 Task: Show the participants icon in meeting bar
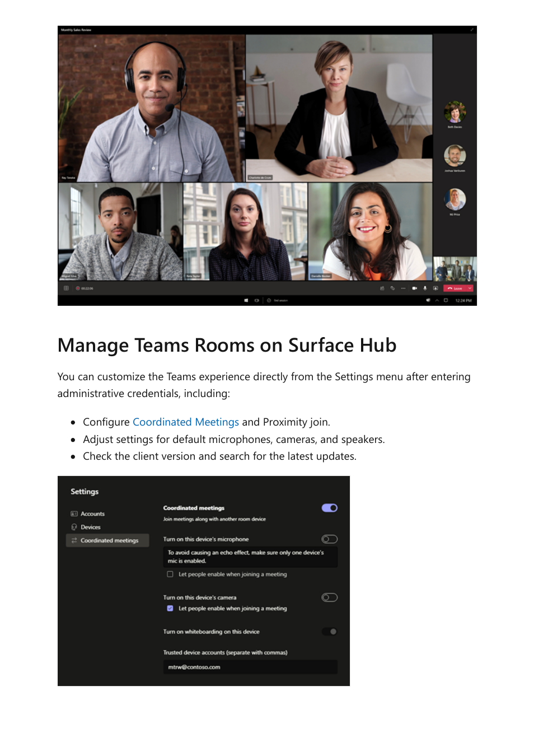[382, 288]
